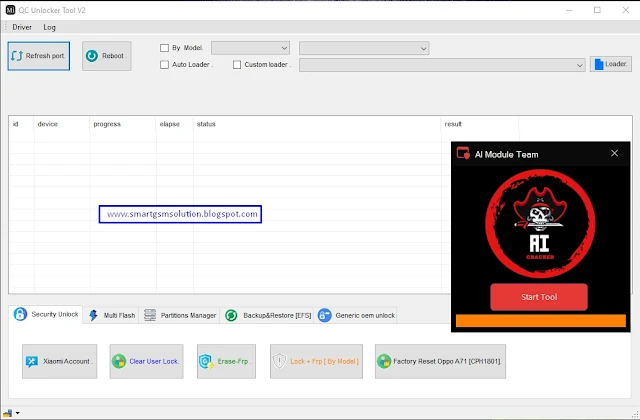
Task: Open the Partitions Manager tab
Action: click(180, 315)
